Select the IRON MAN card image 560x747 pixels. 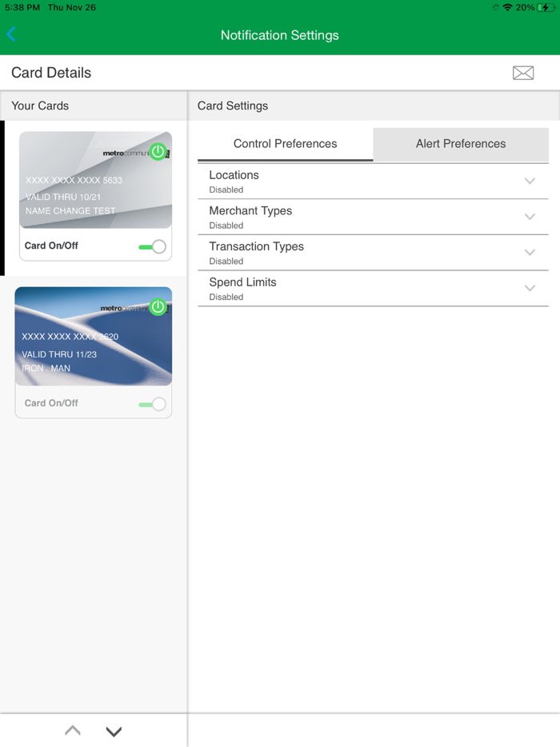(x=94, y=336)
